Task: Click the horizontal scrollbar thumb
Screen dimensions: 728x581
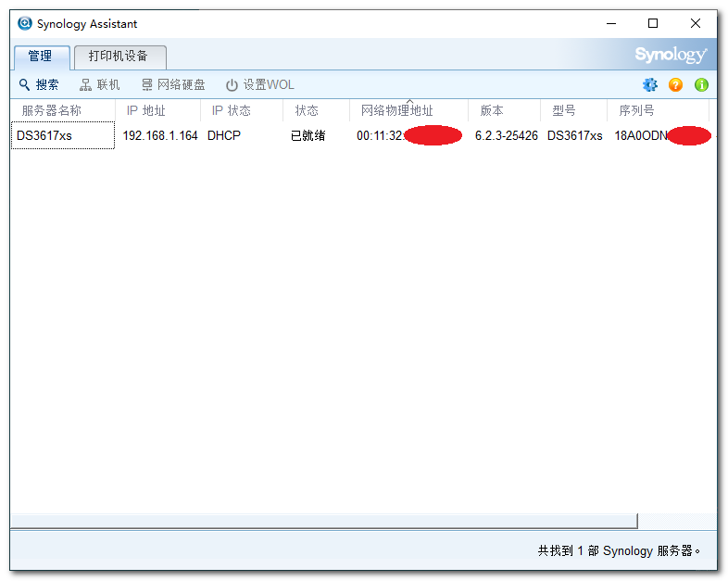Action: tap(324, 521)
